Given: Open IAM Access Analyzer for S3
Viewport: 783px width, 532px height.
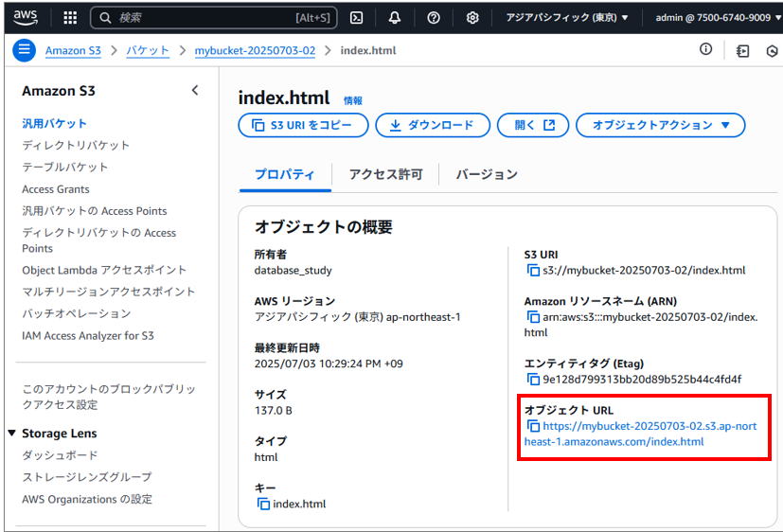Looking at the screenshot, I should 88,335.
